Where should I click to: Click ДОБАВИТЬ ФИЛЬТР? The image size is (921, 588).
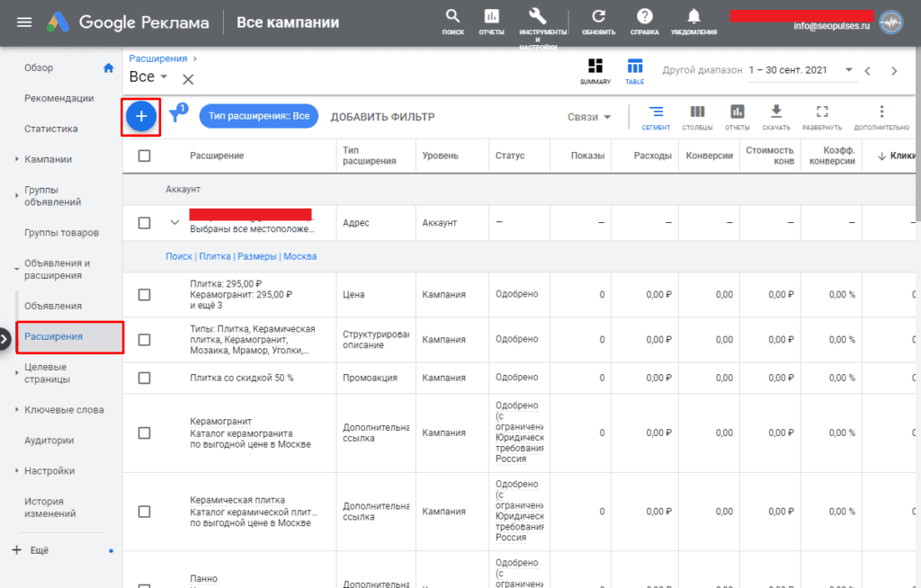[x=382, y=117]
